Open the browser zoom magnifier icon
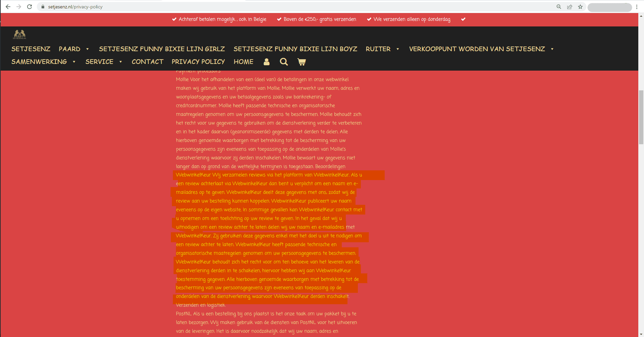The image size is (644, 337). [x=559, y=7]
